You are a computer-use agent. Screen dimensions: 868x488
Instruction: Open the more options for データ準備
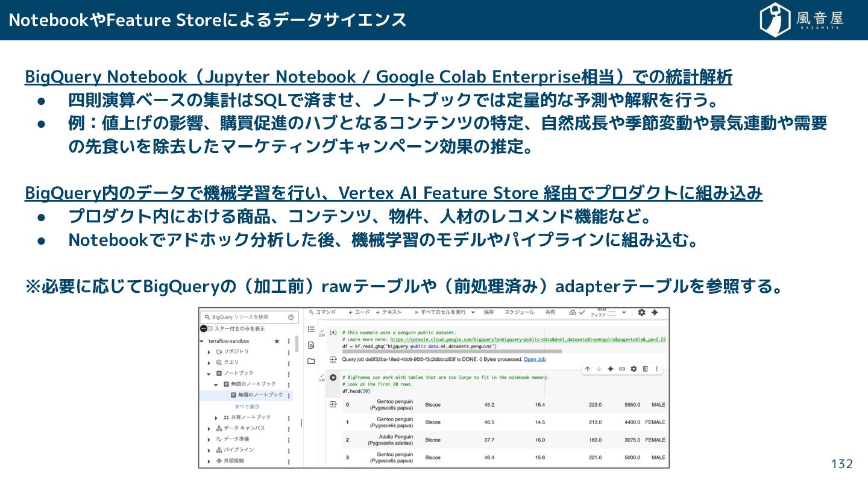pyautogui.click(x=288, y=439)
